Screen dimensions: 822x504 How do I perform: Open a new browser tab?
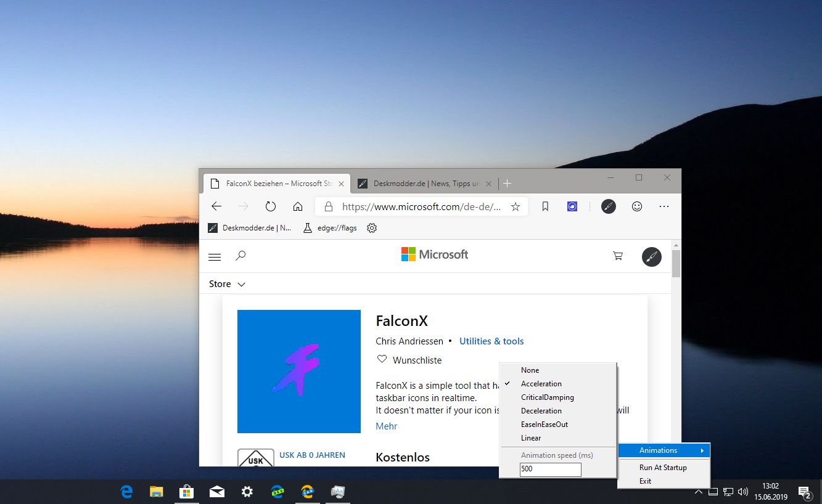click(x=507, y=184)
